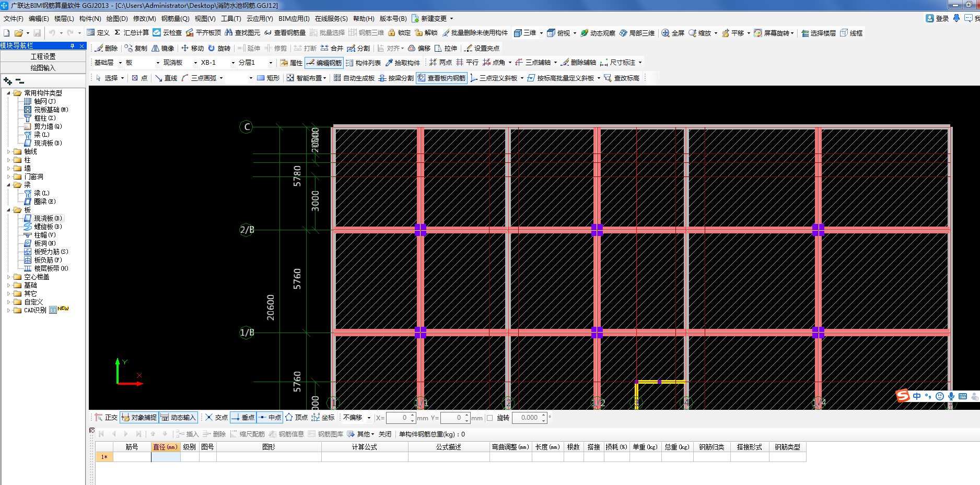Expand 空心楼盖 tree node
980x485 pixels.
coord(8,277)
